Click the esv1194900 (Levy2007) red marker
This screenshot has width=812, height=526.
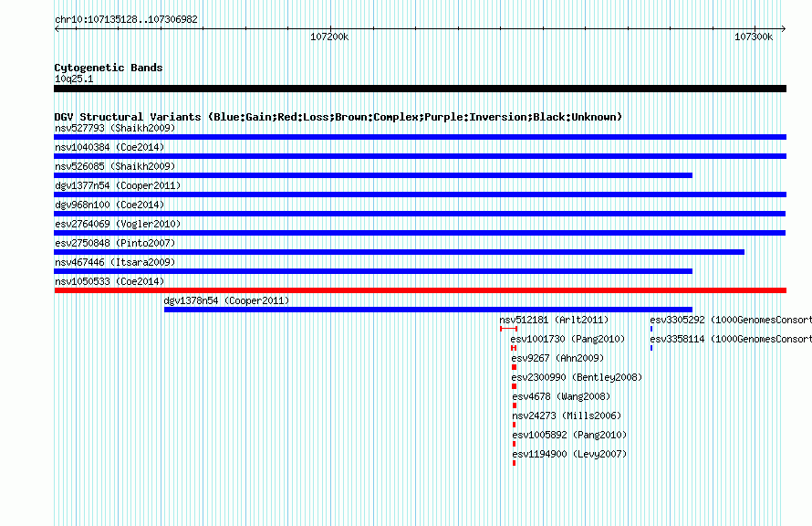click(x=515, y=463)
